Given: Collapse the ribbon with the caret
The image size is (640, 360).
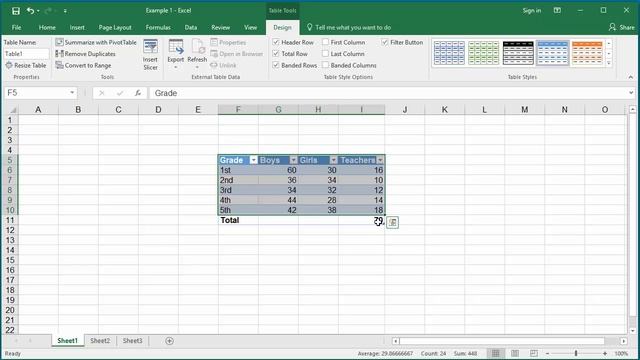Looking at the screenshot, I should click(631, 77).
